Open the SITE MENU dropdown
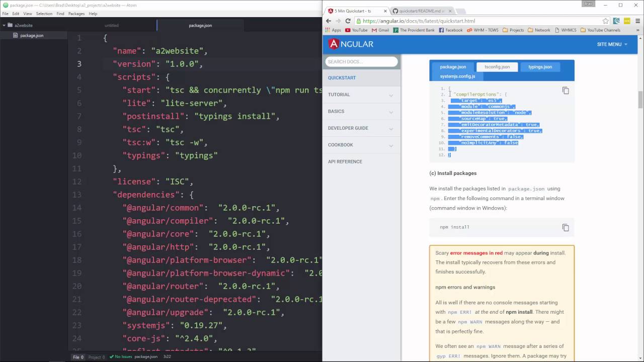 click(612, 44)
